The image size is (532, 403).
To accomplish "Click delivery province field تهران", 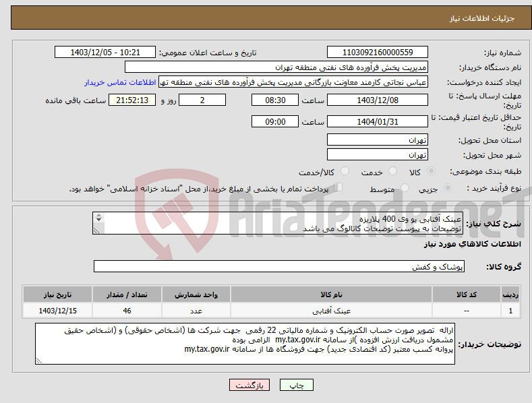I will click(x=378, y=139).
